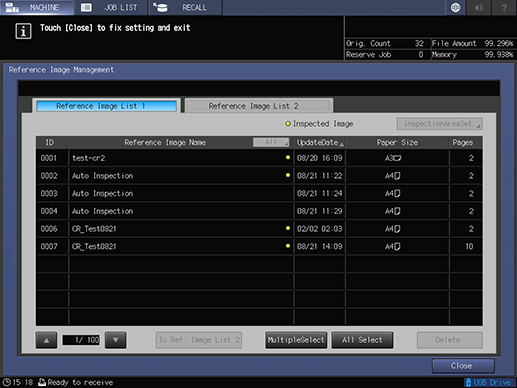Click the yellow inspected dot on row 0007
517x388 pixels.
click(288, 246)
